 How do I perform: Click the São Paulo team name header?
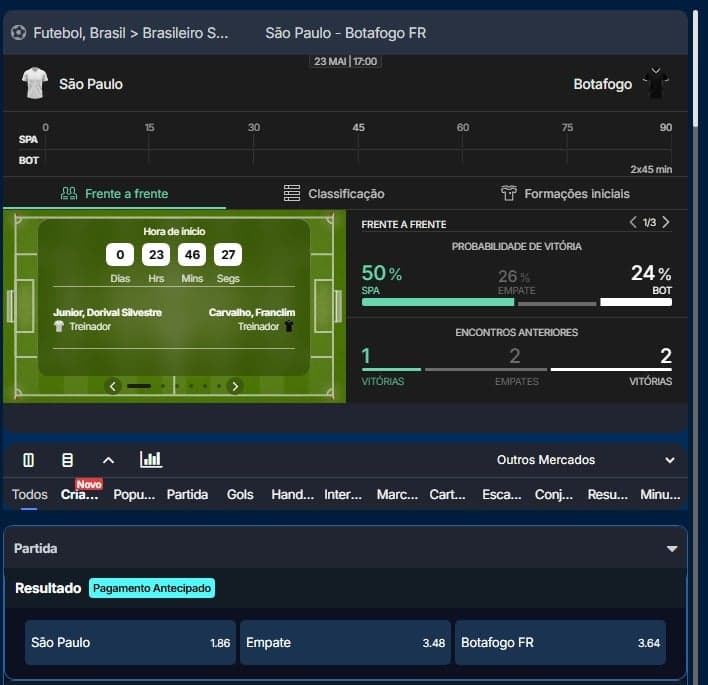[x=91, y=84]
